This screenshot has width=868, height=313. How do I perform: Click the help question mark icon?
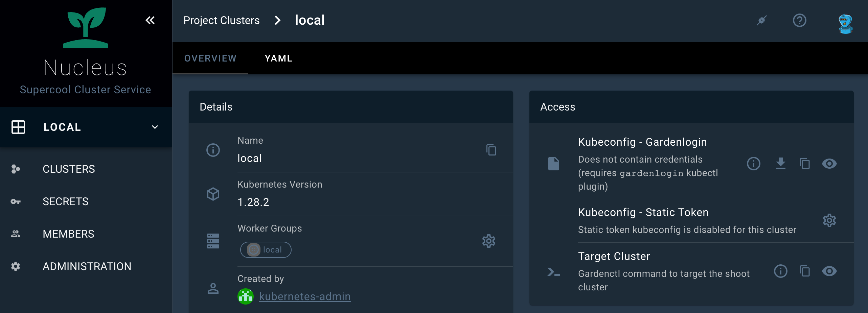point(799,21)
